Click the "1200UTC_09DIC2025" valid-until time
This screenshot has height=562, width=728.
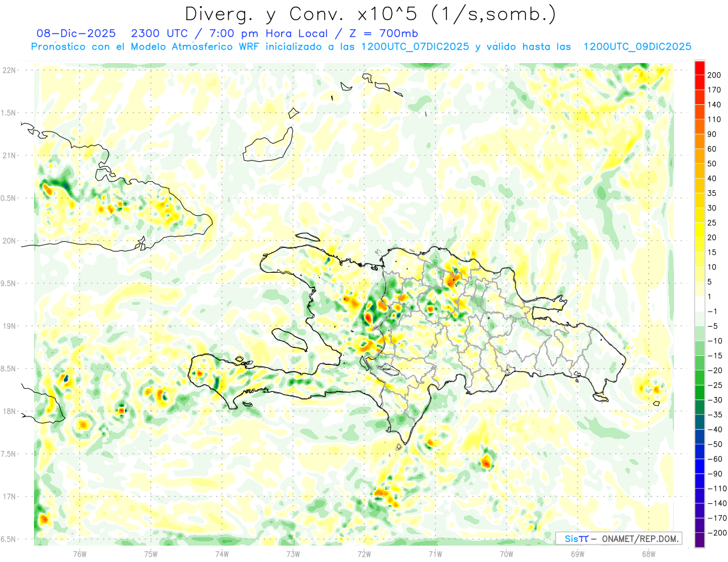click(637, 47)
